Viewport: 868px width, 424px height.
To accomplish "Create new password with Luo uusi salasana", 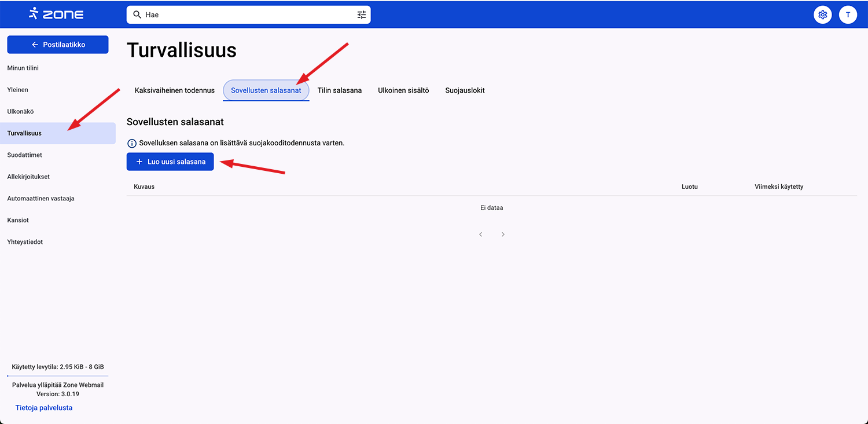I will point(170,162).
